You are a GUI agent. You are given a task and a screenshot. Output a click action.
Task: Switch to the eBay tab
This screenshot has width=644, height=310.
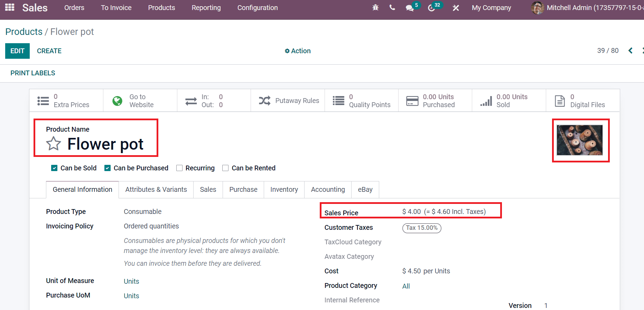(x=365, y=189)
